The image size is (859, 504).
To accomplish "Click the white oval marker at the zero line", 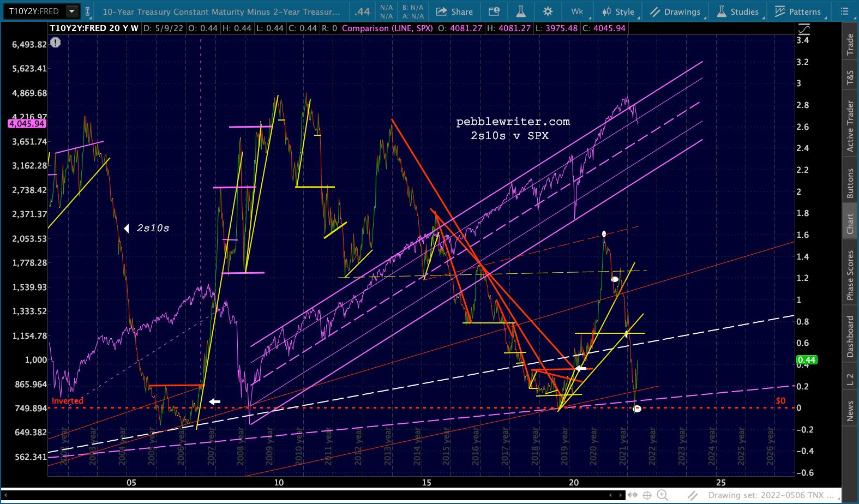I will [x=637, y=409].
